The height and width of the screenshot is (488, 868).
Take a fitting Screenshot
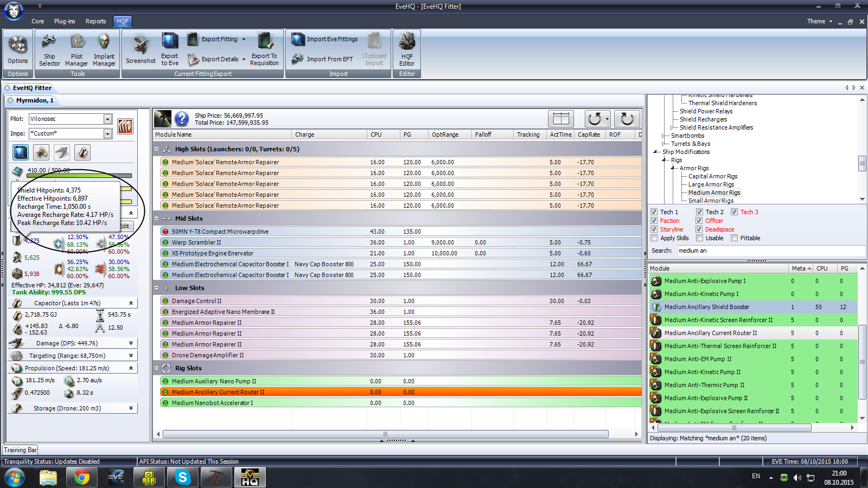tap(141, 50)
